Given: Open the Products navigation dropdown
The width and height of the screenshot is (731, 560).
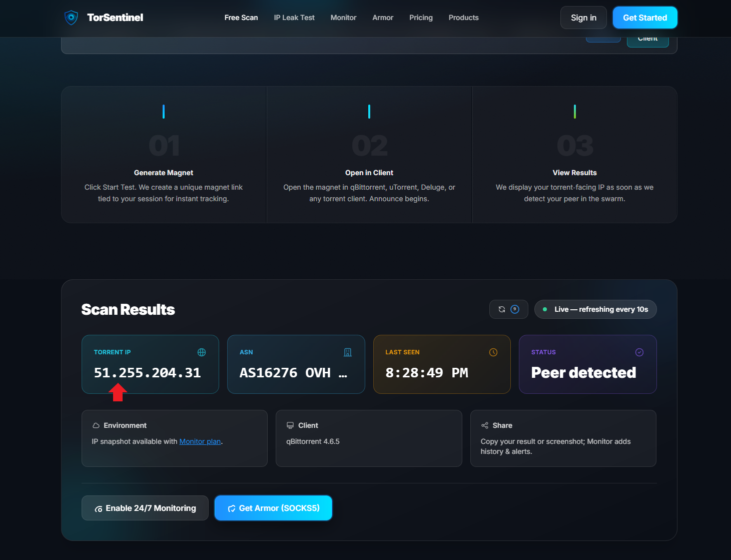Looking at the screenshot, I should [x=463, y=18].
